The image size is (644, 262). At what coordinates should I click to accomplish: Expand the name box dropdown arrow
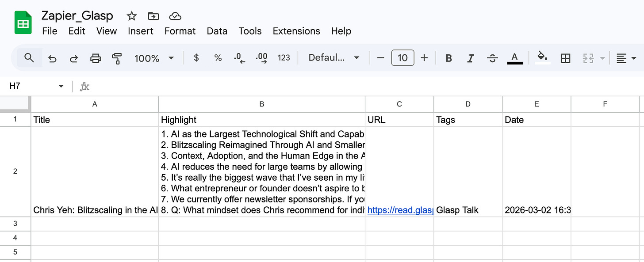(61, 86)
